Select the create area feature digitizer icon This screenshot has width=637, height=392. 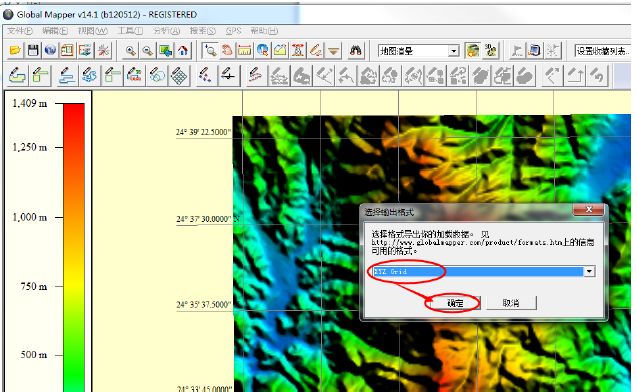pos(17,76)
